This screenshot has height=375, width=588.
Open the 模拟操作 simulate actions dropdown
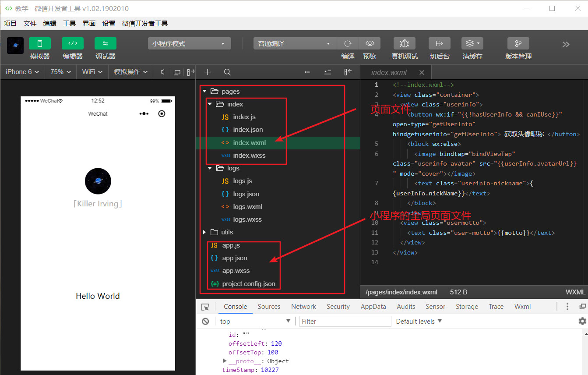(x=131, y=72)
